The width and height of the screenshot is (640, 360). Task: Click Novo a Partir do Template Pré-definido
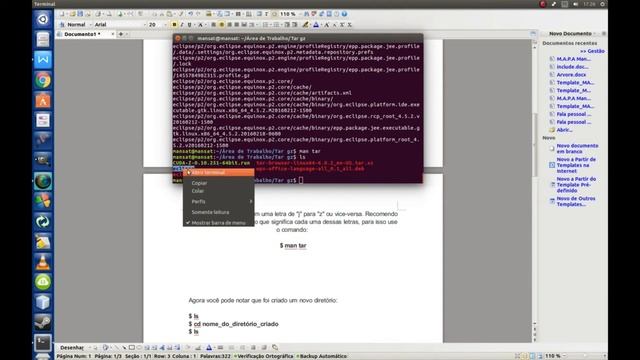point(576,185)
